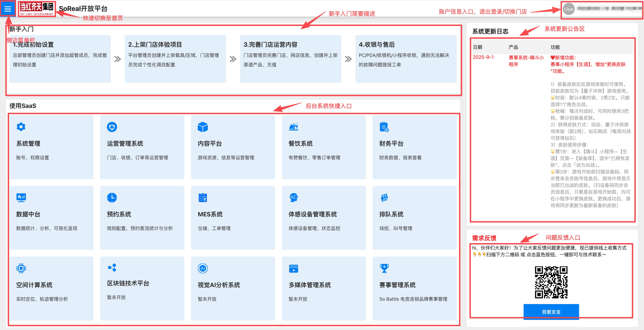Screen dimensions: 644x330
Task: Open the 空间计算系统 card title
Action: point(34,285)
